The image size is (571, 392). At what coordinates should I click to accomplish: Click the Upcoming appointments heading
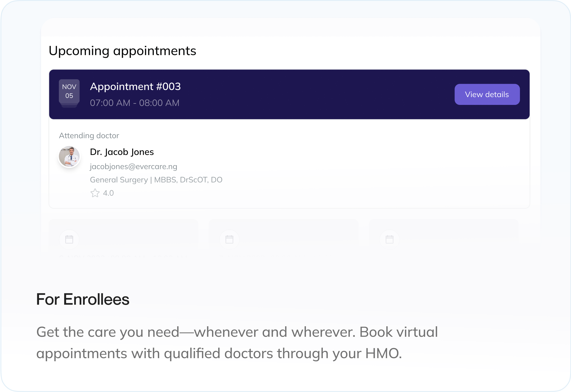point(122,51)
